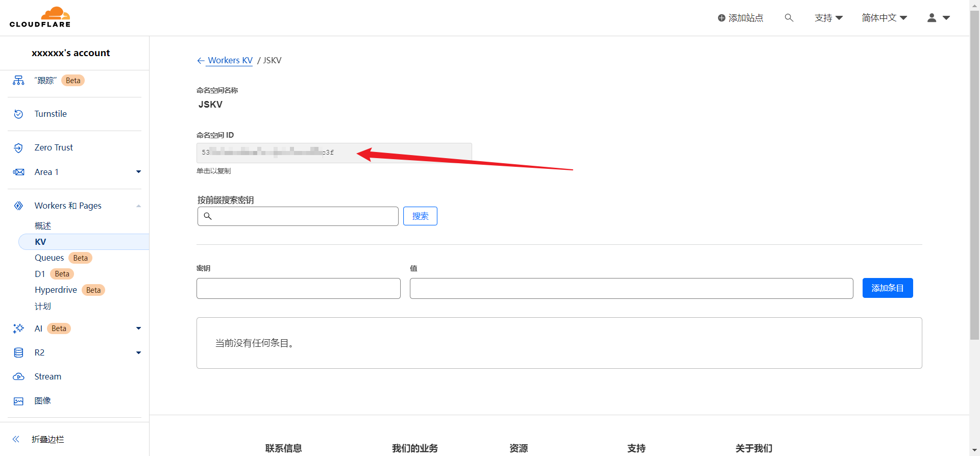Click the Area 1 envelope icon
Image resolution: width=980 pixels, height=456 pixels.
tap(18, 172)
